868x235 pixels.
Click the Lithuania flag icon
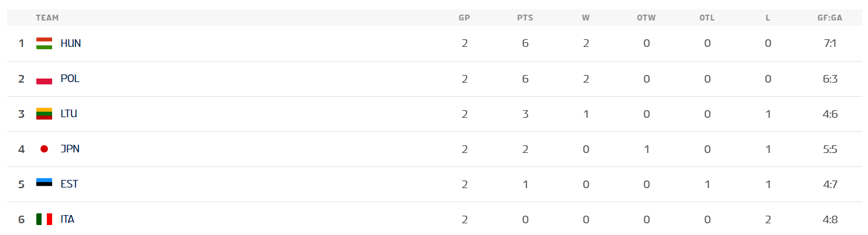pos(44,114)
